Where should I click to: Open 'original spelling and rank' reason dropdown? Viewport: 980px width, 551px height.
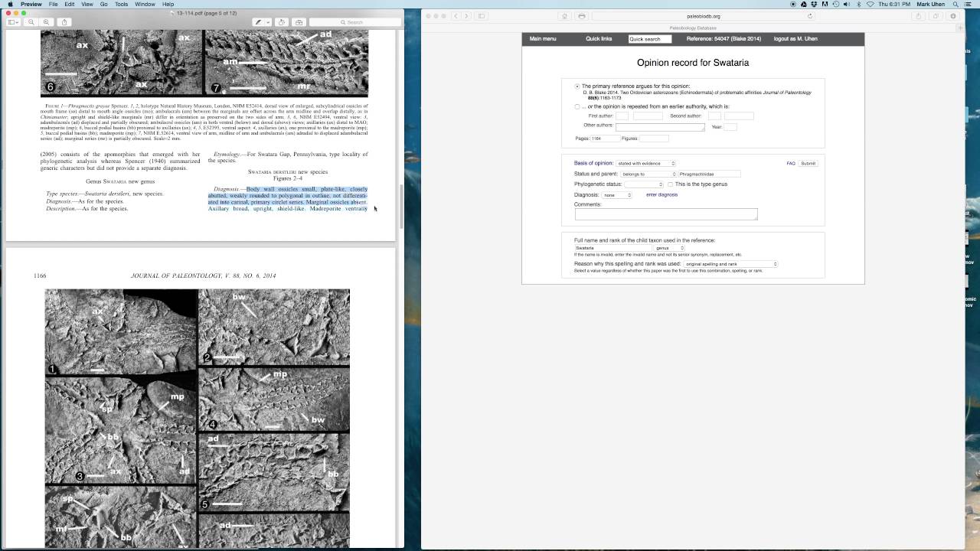coord(730,264)
